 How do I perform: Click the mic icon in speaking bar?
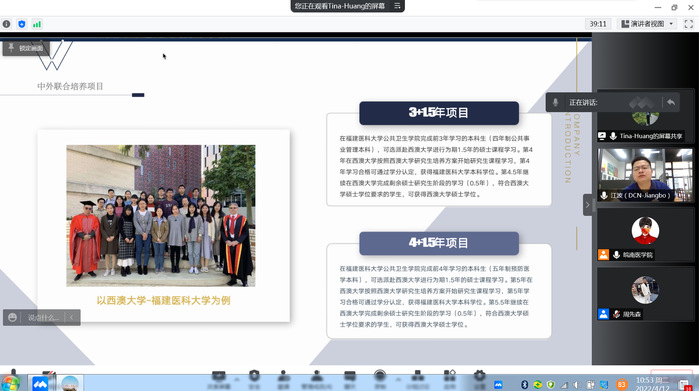(555, 102)
